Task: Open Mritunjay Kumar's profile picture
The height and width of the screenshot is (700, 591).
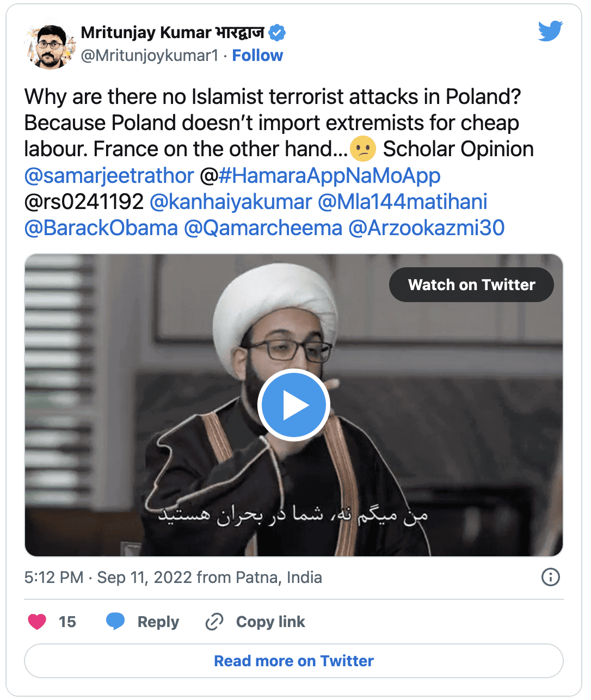Action: (50, 46)
